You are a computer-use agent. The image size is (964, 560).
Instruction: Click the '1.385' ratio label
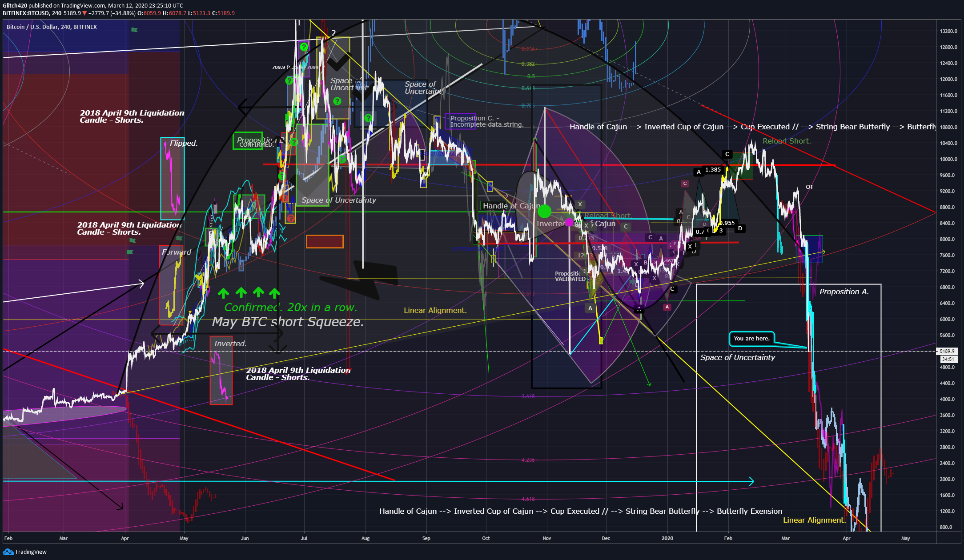713,170
